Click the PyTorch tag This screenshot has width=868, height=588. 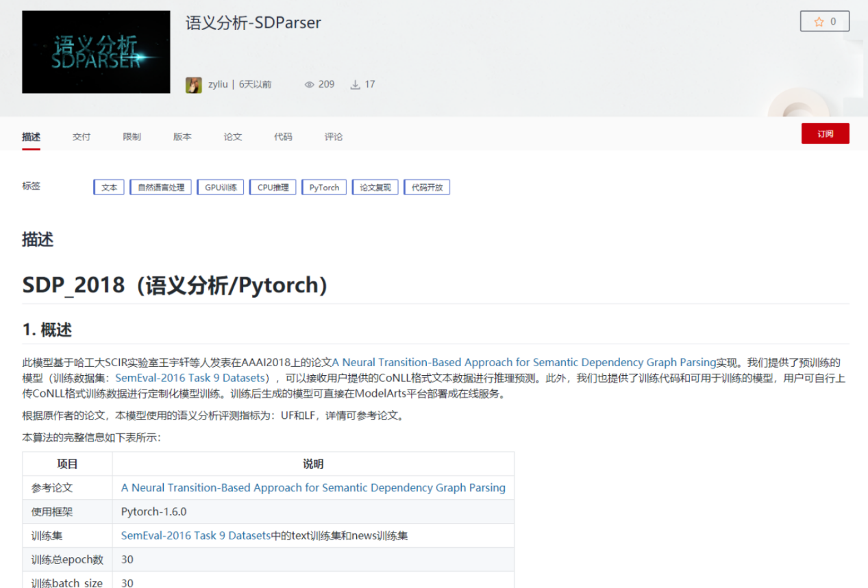click(x=325, y=188)
